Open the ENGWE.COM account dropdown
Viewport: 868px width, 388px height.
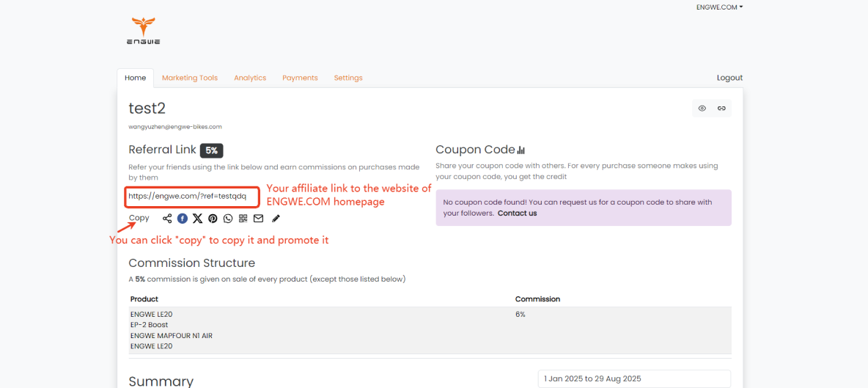click(x=719, y=7)
